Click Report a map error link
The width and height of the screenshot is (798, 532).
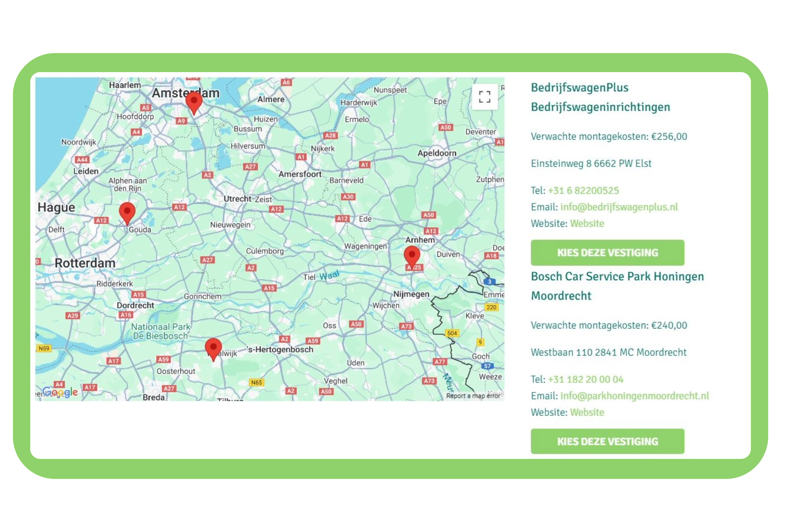473,396
